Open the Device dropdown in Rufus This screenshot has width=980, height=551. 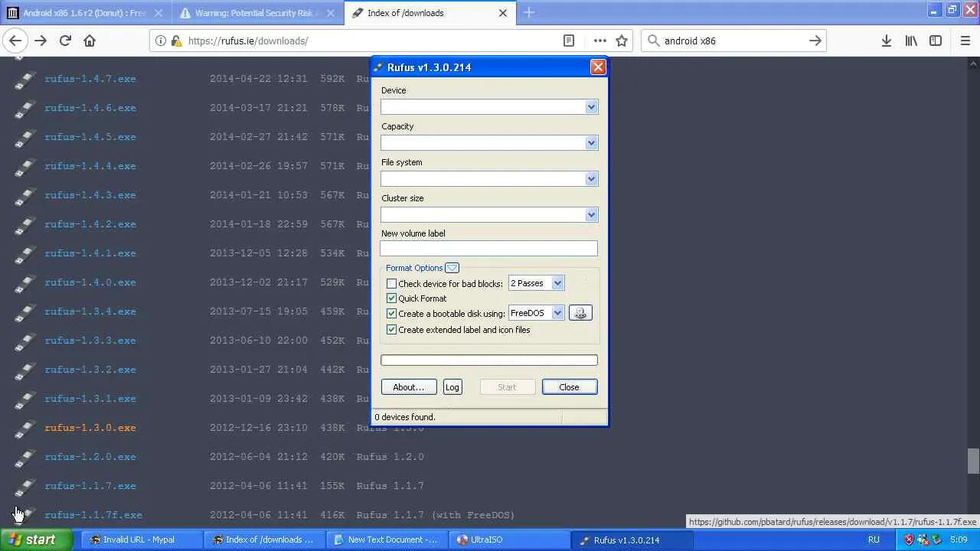point(591,107)
